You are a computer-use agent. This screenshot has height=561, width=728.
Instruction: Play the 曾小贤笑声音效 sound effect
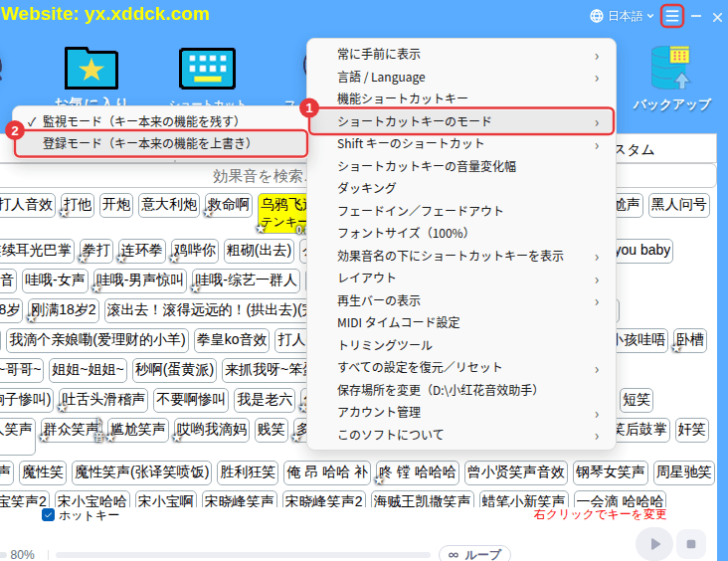click(515, 472)
